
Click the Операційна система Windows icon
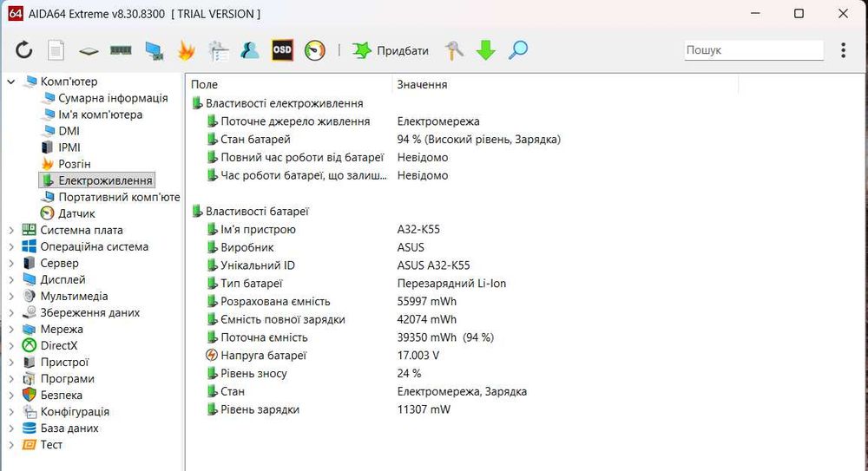pos(30,247)
